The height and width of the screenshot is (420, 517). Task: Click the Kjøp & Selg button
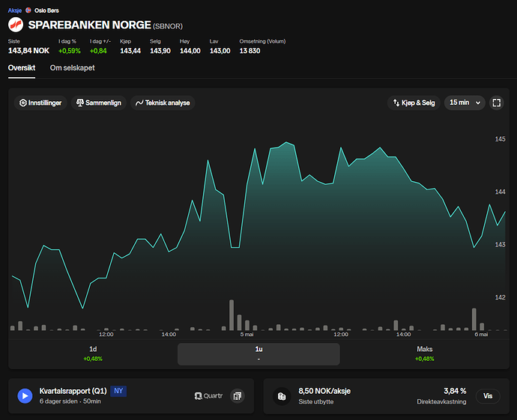click(x=414, y=103)
